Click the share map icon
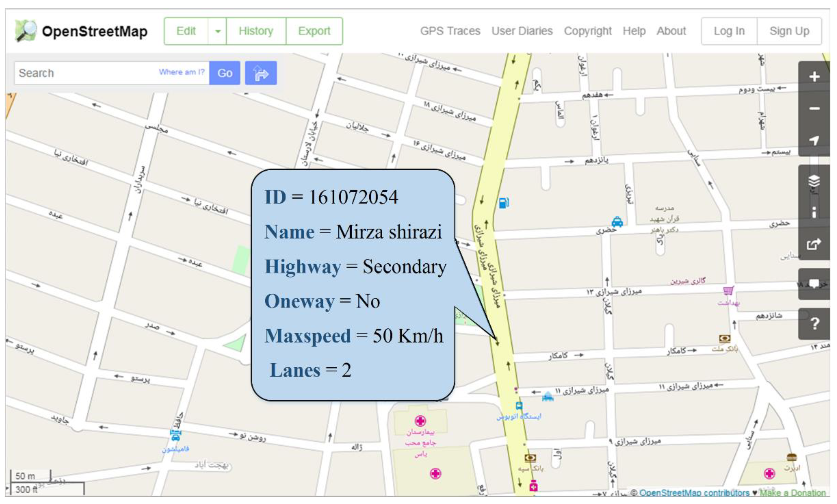This screenshot has height=504, width=837. coord(814,244)
